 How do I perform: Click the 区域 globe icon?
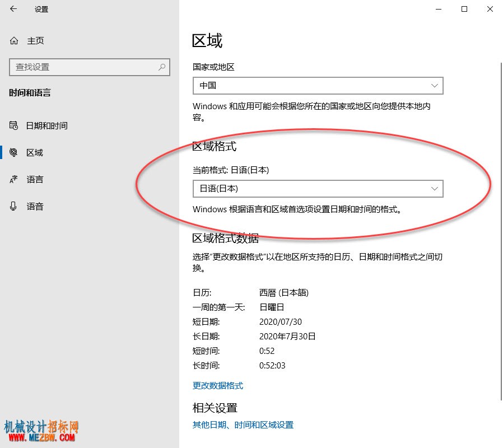13,152
